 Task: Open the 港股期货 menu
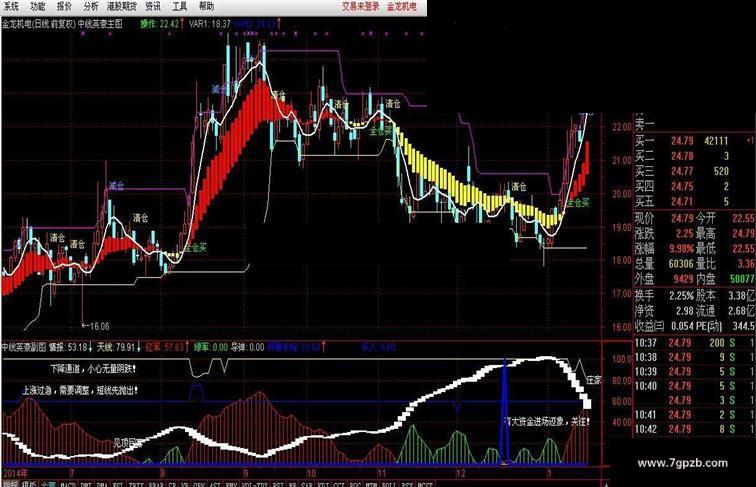pyautogui.click(x=122, y=6)
